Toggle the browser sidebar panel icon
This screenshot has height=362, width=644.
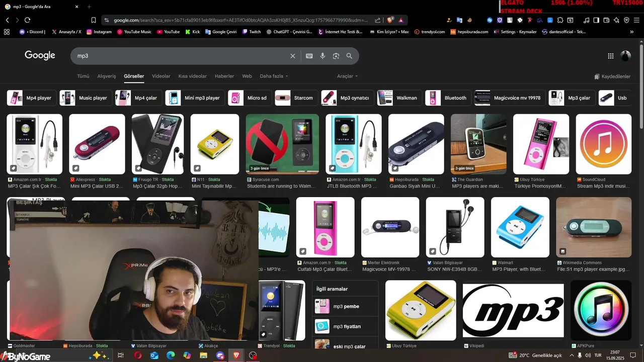596,20
